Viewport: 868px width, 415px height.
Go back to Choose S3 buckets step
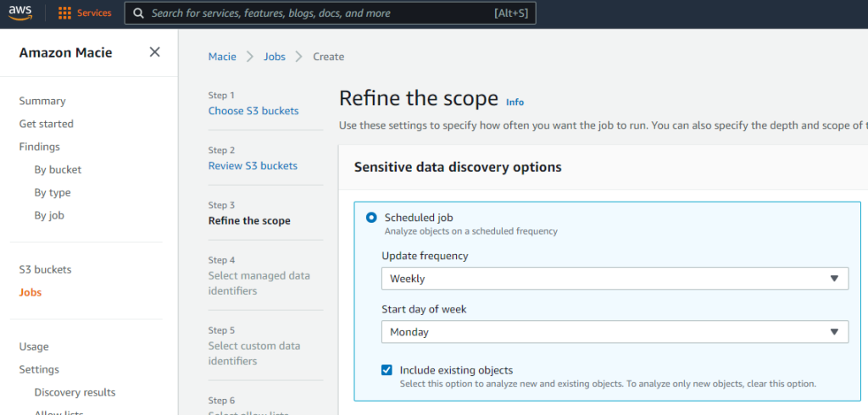point(253,111)
